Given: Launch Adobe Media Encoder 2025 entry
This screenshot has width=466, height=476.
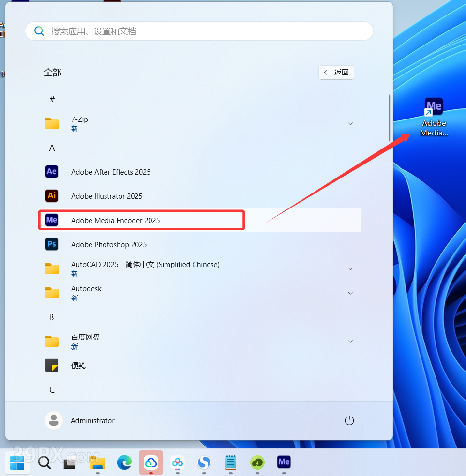Looking at the screenshot, I should [x=199, y=220].
